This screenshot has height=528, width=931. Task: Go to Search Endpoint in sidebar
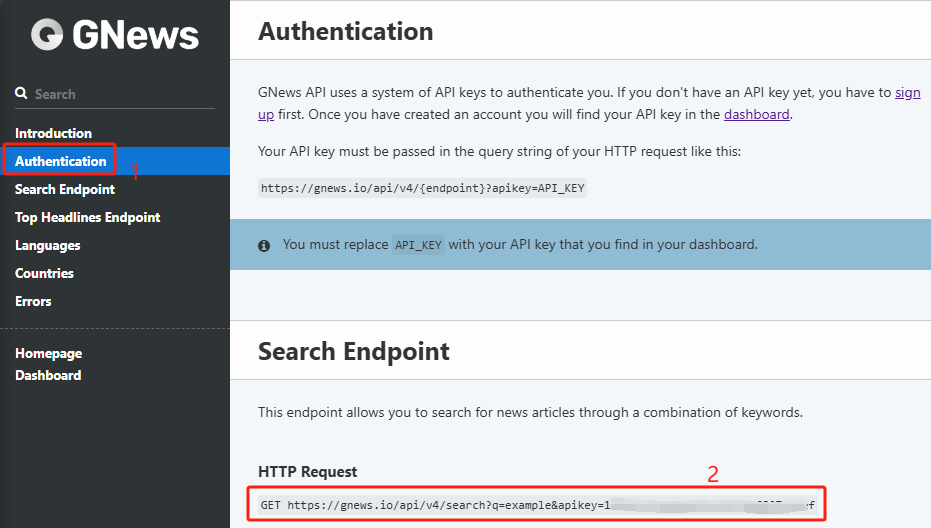coord(65,189)
